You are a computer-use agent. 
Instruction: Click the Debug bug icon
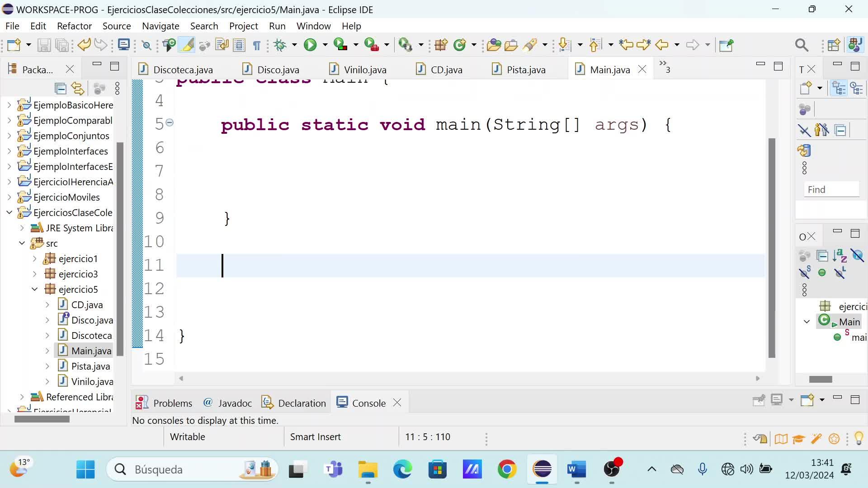click(280, 45)
